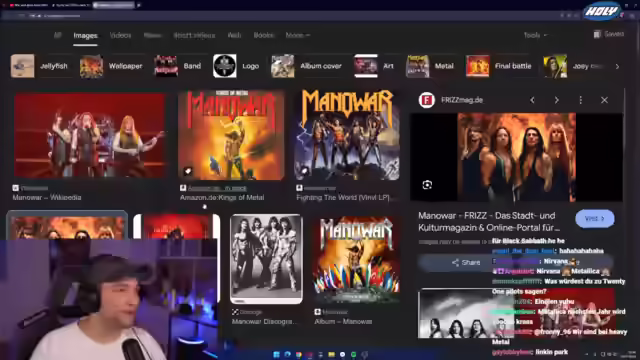640x360 pixels.
Task: Select the Wallpaper filter chip
Action: (111, 66)
